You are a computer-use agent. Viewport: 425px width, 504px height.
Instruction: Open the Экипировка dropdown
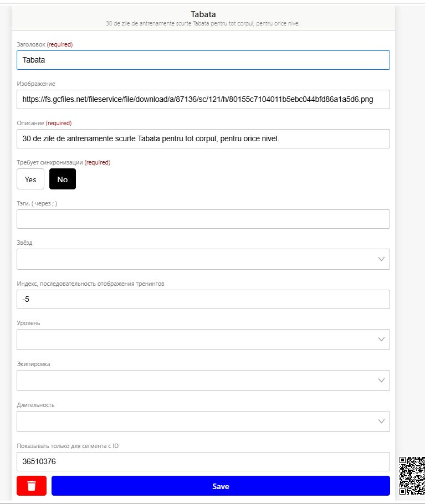coord(203,380)
